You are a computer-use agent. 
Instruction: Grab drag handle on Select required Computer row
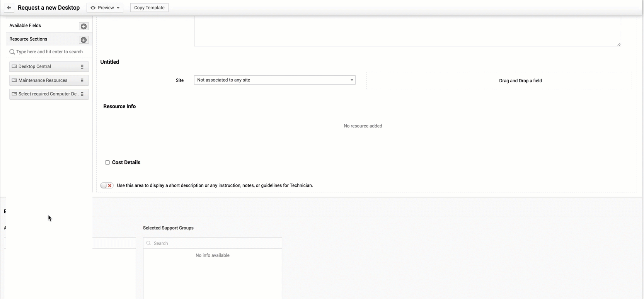[82, 94]
